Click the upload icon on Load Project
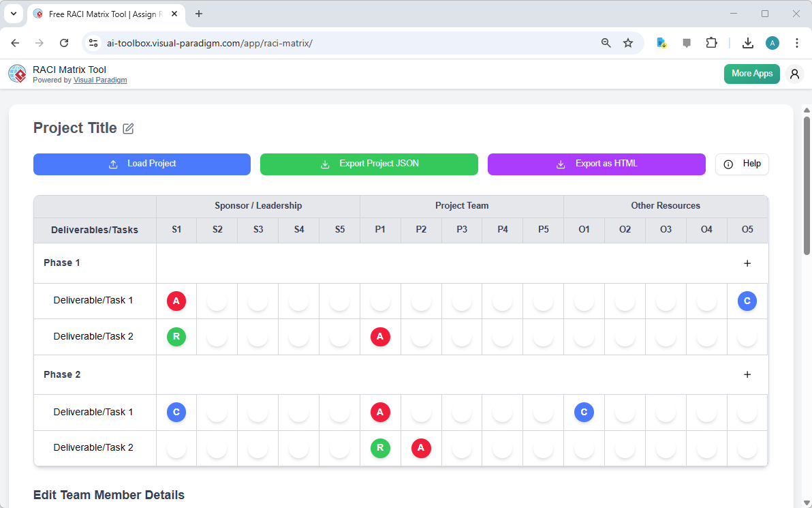 pos(112,164)
